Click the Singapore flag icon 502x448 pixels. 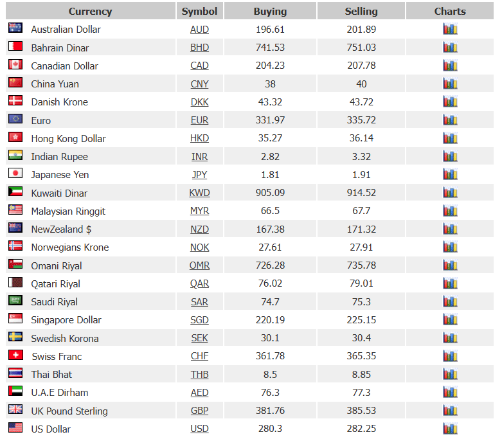(x=15, y=318)
